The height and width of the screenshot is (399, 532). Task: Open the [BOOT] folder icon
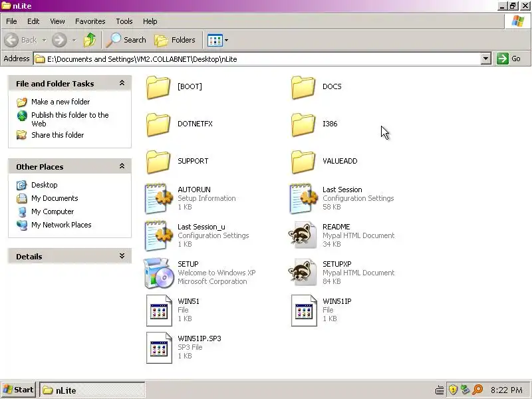[x=158, y=87]
